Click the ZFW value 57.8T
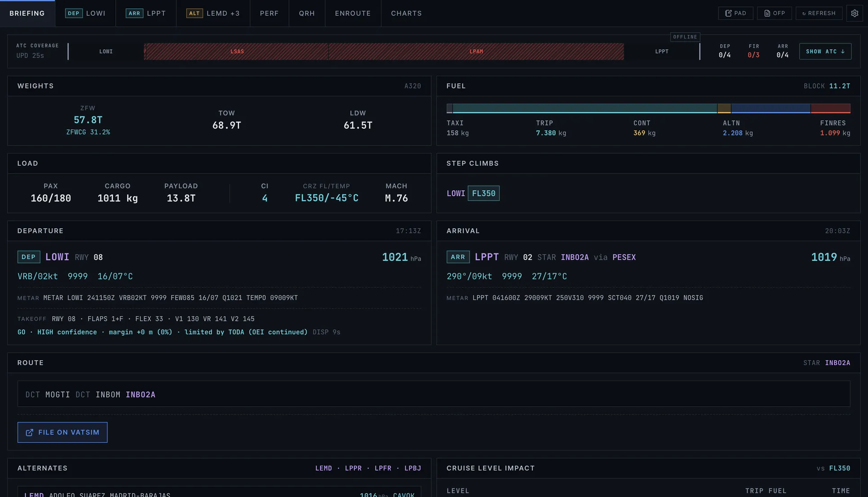Image resolution: width=868 pixels, height=497 pixels. coord(88,120)
